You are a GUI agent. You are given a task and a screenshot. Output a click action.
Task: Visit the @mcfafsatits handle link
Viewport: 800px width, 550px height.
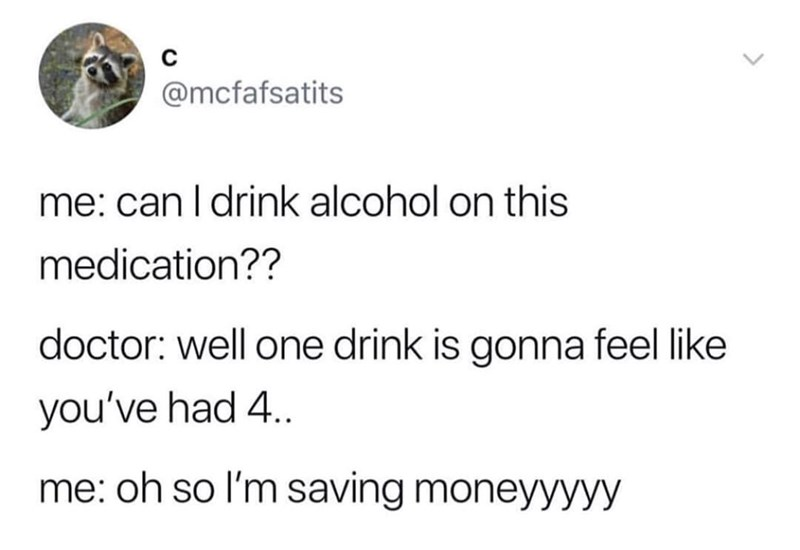[x=252, y=93]
